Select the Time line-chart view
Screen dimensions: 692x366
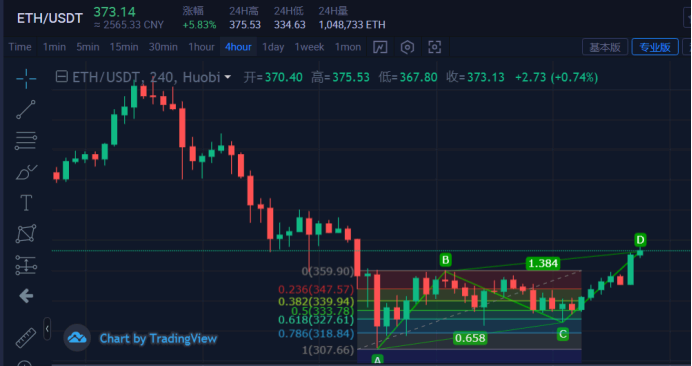pos(20,47)
